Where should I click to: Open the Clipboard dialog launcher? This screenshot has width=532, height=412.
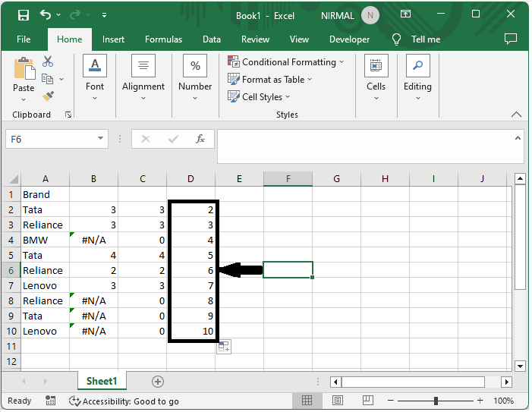(x=68, y=115)
